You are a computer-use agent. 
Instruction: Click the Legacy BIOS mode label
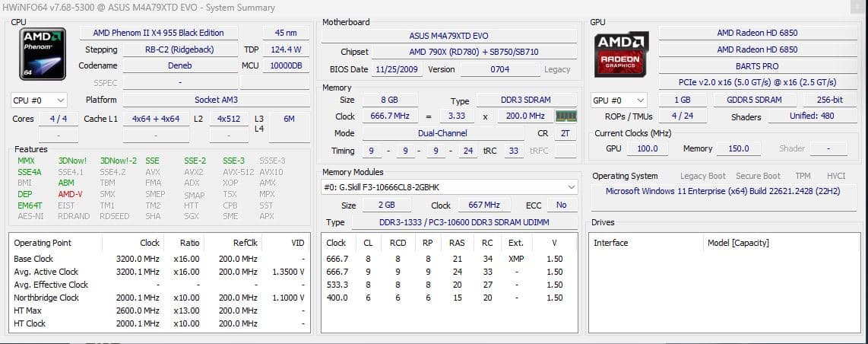point(557,69)
